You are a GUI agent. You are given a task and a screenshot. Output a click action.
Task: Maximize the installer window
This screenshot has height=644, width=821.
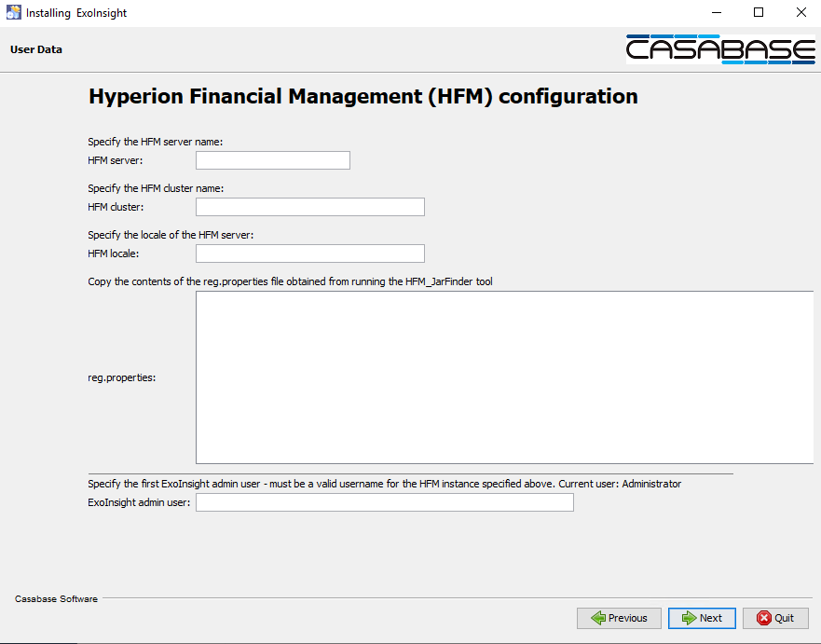click(x=759, y=13)
